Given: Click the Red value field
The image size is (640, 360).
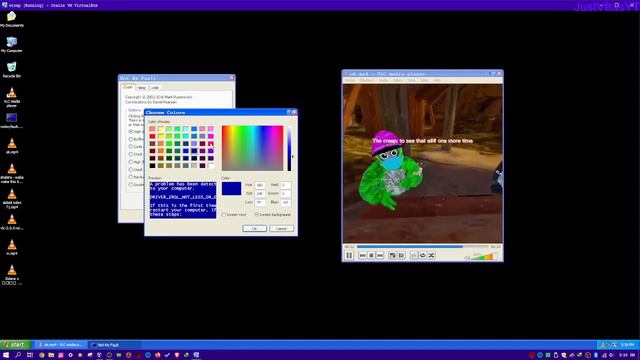Looking at the screenshot, I should (x=286, y=185).
